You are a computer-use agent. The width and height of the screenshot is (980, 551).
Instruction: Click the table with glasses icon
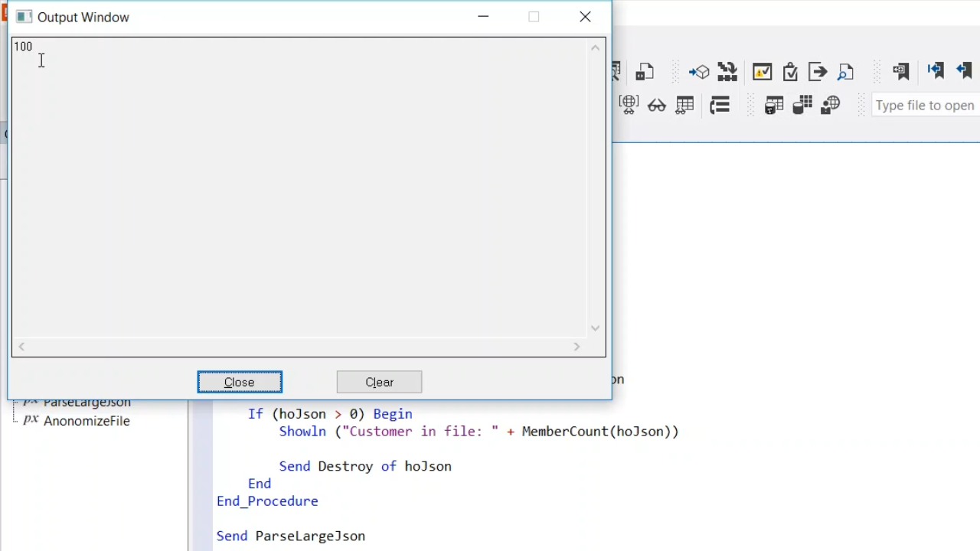684,106
